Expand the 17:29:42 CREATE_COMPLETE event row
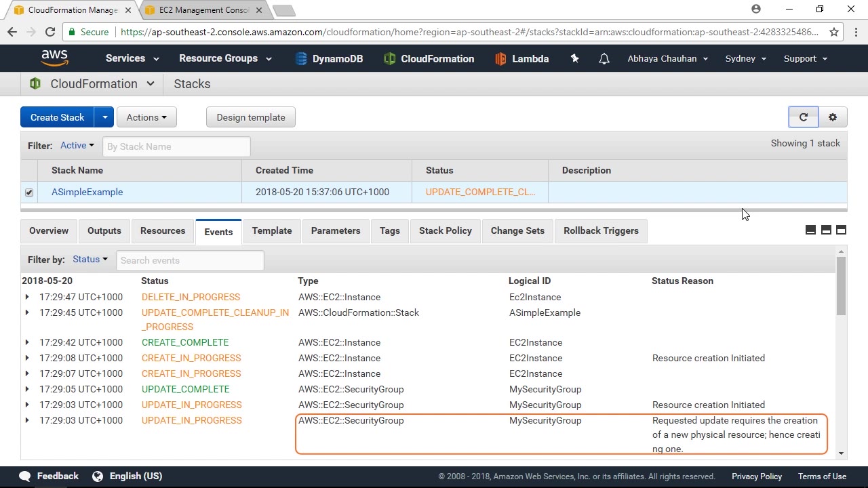The height and width of the screenshot is (488, 868). (27, 342)
